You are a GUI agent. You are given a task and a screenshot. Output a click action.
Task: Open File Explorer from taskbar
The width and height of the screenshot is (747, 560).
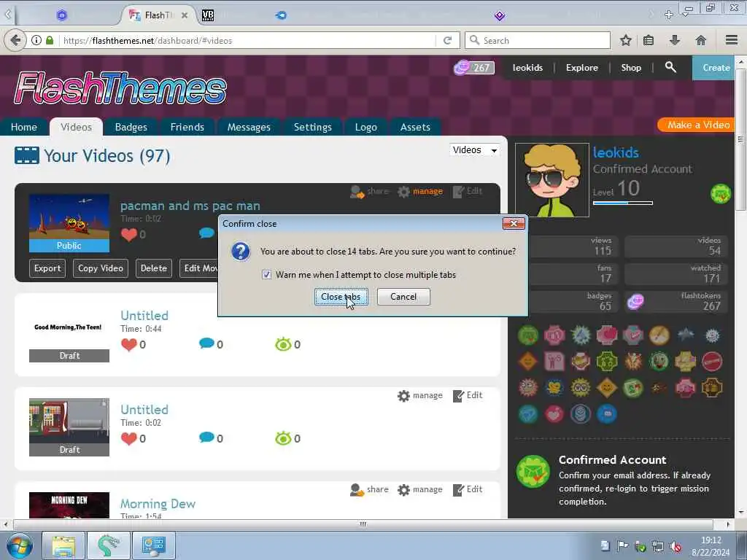(x=64, y=545)
